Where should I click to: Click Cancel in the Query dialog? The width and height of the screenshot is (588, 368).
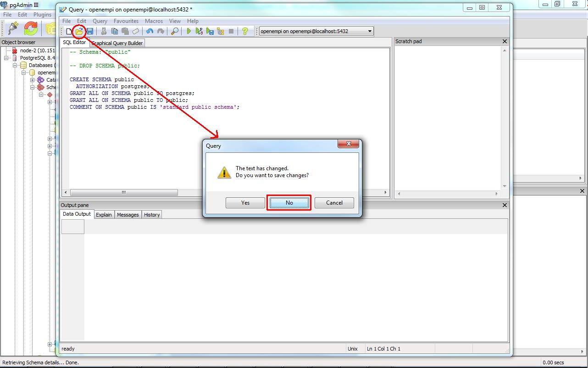tap(334, 203)
